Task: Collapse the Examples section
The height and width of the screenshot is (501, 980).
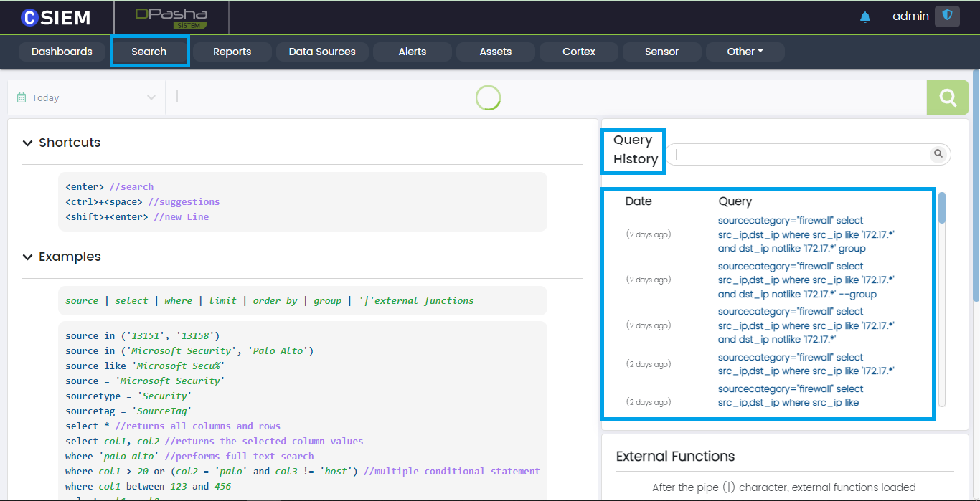Action: (x=28, y=257)
